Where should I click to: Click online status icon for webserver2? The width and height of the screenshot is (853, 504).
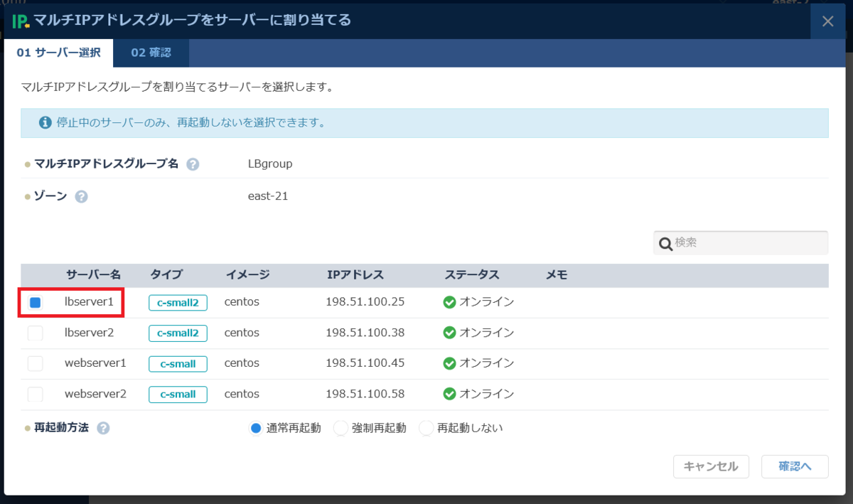tap(449, 394)
